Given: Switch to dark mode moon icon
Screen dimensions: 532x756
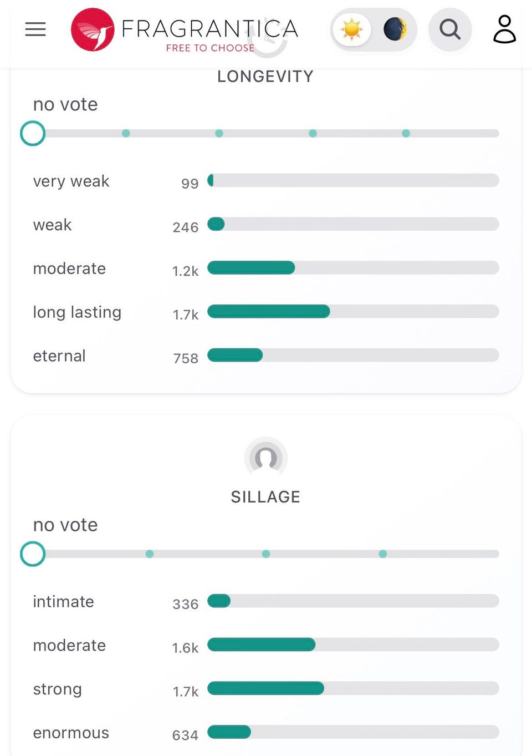Looking at the screenshot, I should pyautogui.click(x=395, y=29).
